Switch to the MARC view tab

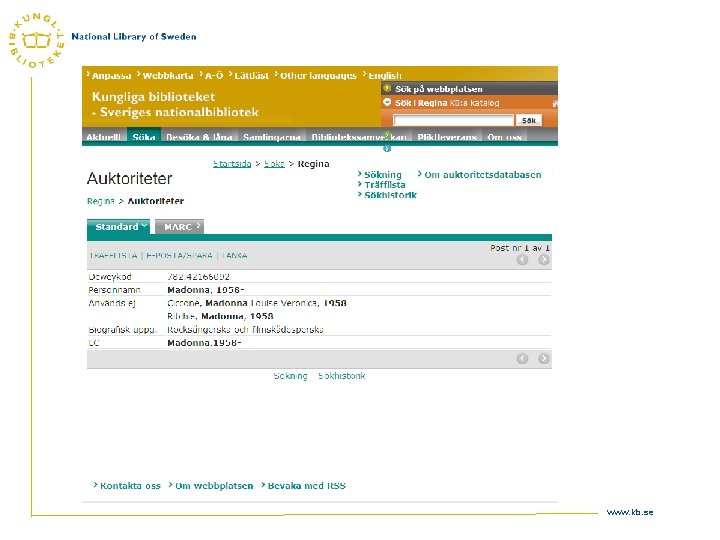click(180, 227)
